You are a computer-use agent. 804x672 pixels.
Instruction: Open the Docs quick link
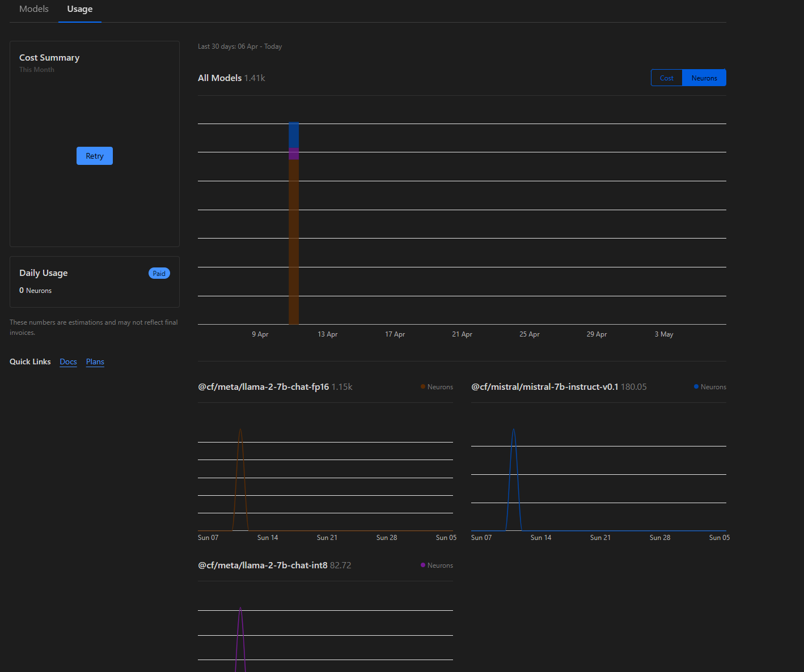pyautogui.click(x=68, y=361)
